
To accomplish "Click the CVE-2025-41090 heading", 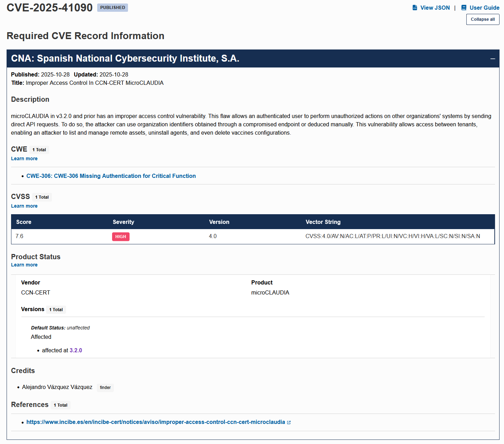I will point(50,8).
